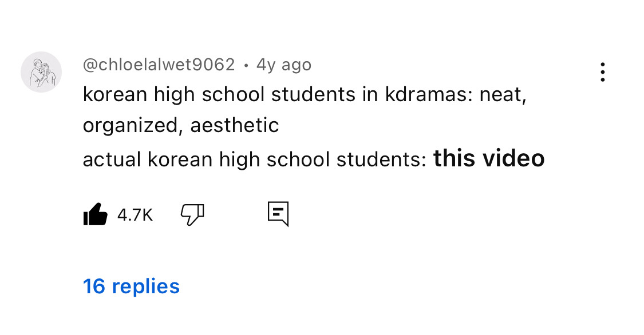Click the word "organized," in the comment

[x=133, y=125]
